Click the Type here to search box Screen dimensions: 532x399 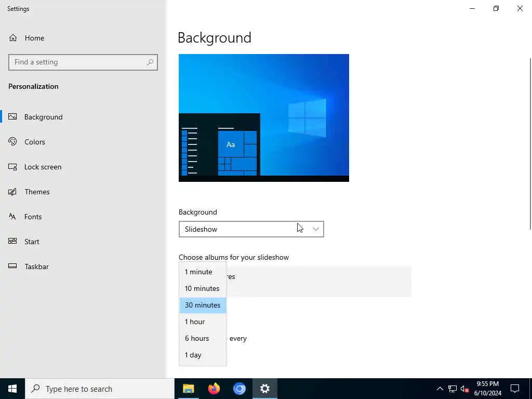[99, 389]
